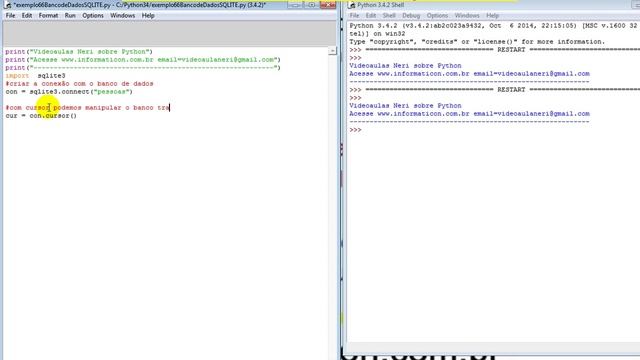The width and height of the screenshot is (640, 360).
Task: Open Debug menu in Python Shell
Action: (411, 16)
